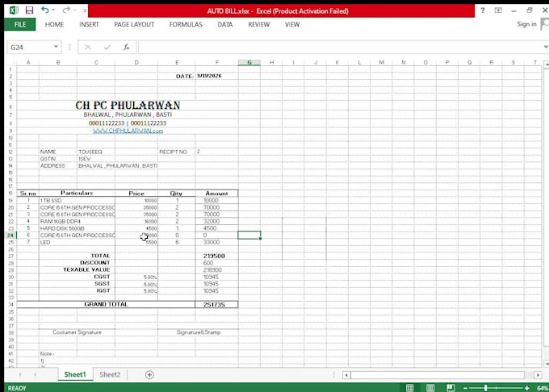Click the horizontal scrollbar right arrow

point(539,375)
